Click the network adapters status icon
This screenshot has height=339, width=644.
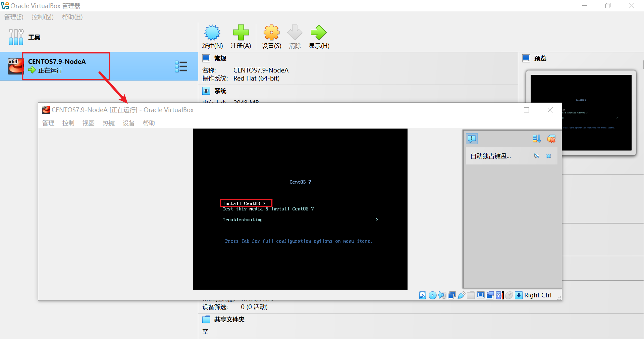[452, 295]
